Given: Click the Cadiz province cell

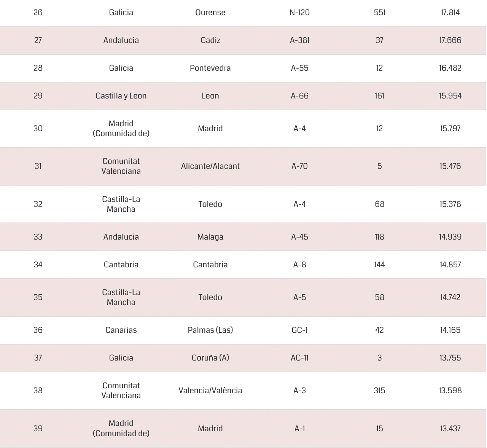Looking at the screenshot, I should tap(210, 40).
